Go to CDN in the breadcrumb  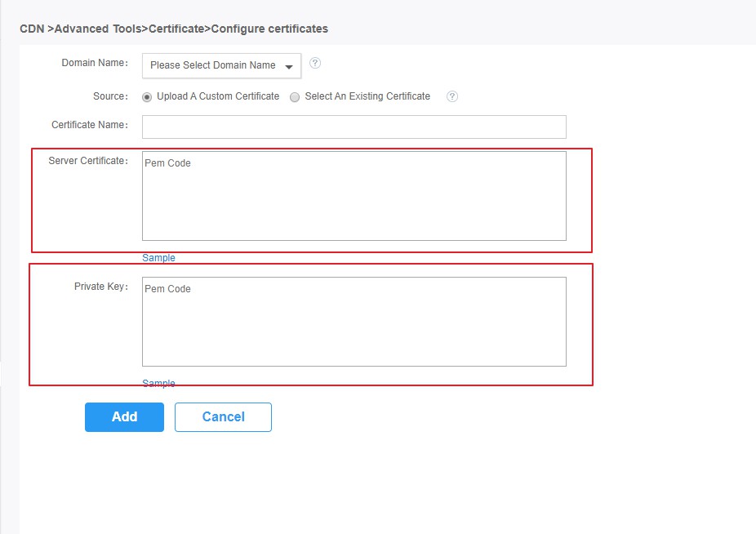(31, 29)
